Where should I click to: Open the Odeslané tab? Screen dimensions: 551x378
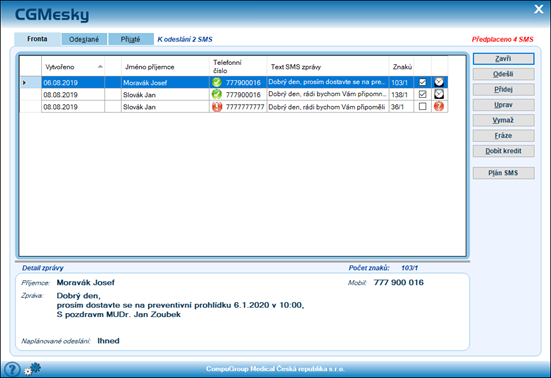pos(84,39)
